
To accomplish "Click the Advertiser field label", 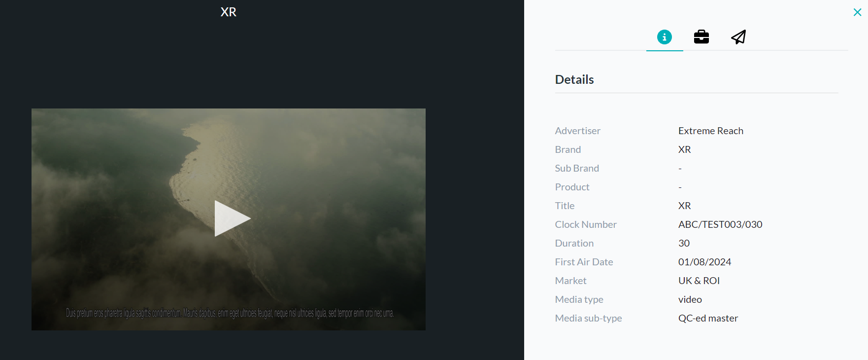I will click(x=578, y=131).
